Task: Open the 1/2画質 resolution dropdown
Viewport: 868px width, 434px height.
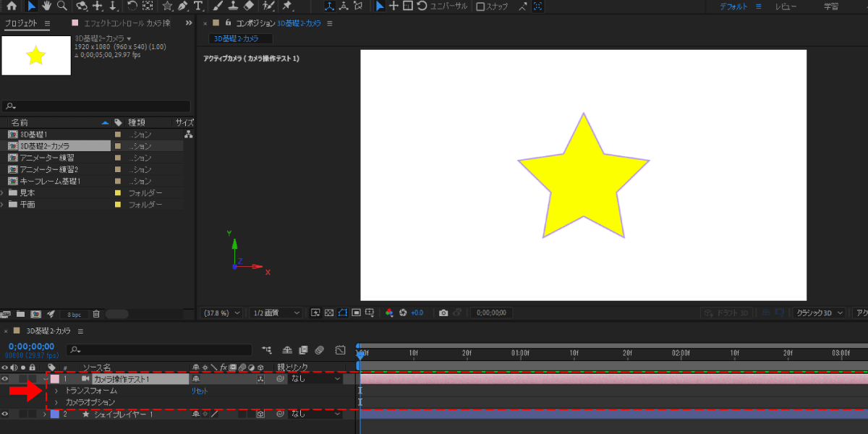Action: pos(276,312)
